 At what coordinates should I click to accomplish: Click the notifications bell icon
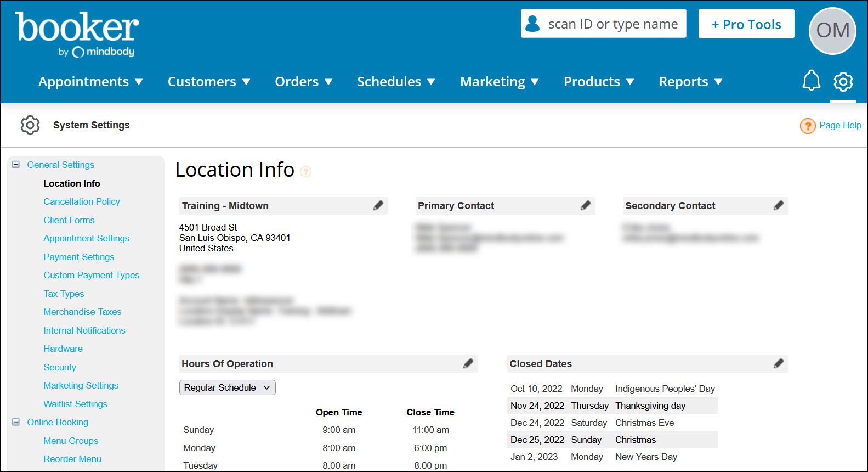click(811, 81)
